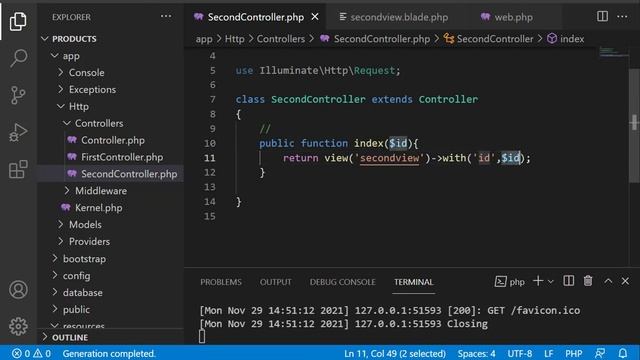The image size is (640, 360).
Task: Change line ending via LF status
Action: click(549, 353)
